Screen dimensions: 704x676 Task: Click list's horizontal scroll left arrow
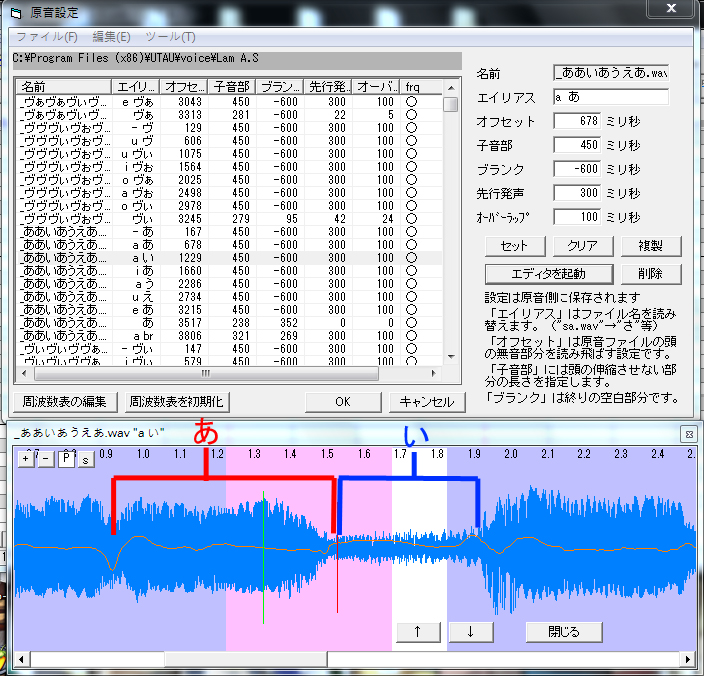pos(24,373)
